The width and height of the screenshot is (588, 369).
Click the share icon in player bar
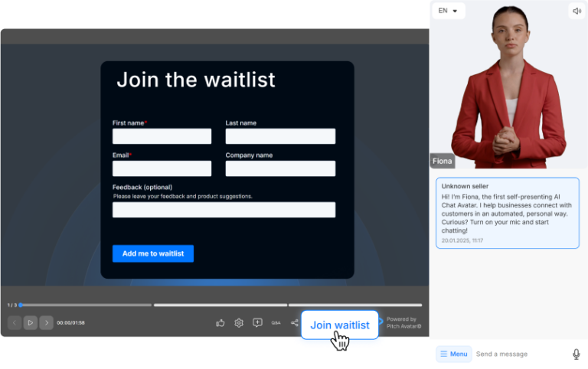294,323
